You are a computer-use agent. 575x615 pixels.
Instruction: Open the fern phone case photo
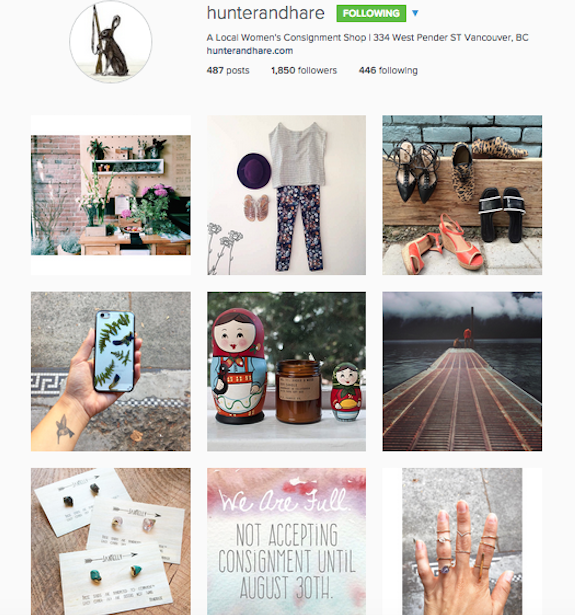(x=111, y=371)
